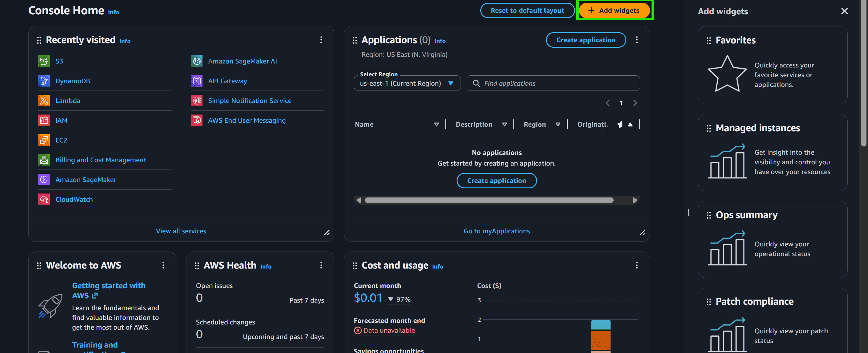The image size is (868, 353).
Task: Grab the Recently visited widget drag handle
Action: (x=39, y=40)
